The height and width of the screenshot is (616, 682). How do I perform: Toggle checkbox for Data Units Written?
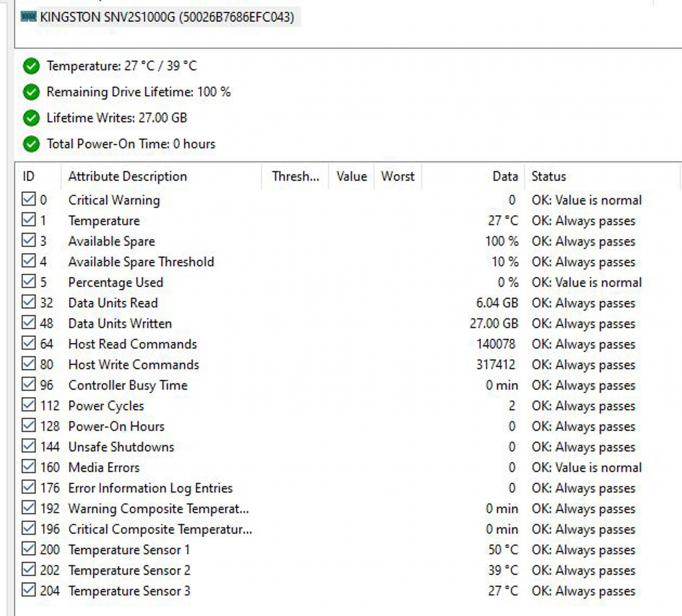(x=29, y=322)
